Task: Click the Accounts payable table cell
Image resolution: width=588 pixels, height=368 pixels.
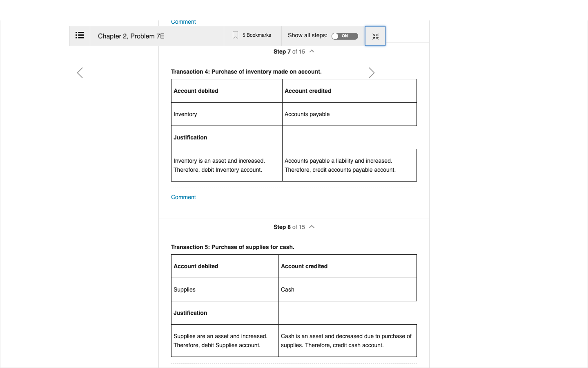Action: click(x=350, y=114)
